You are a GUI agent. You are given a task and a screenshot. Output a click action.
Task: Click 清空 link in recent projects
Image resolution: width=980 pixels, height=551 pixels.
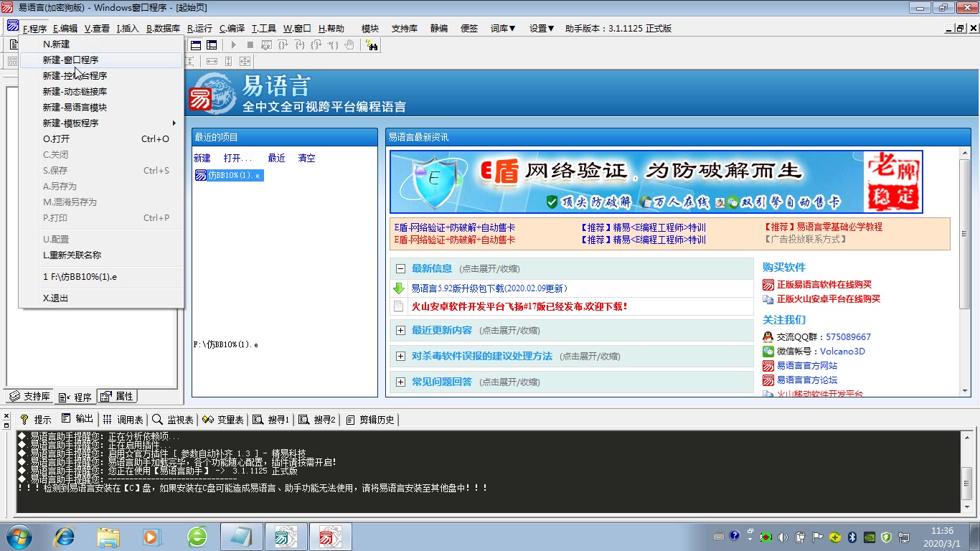(x=306, y=158)
